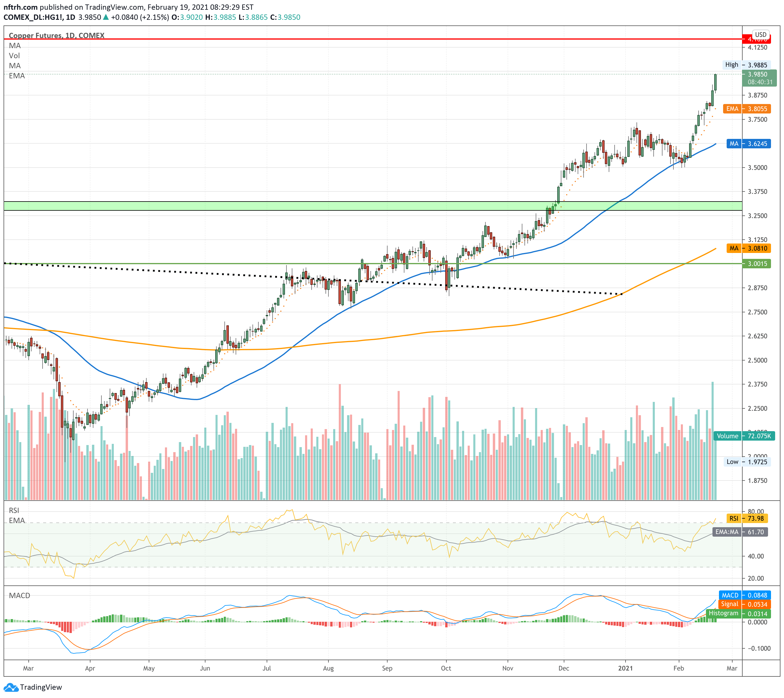Open the nftrh.com link
The height and width of the screenshot is (698, 784).
click(x=20, y=7)
